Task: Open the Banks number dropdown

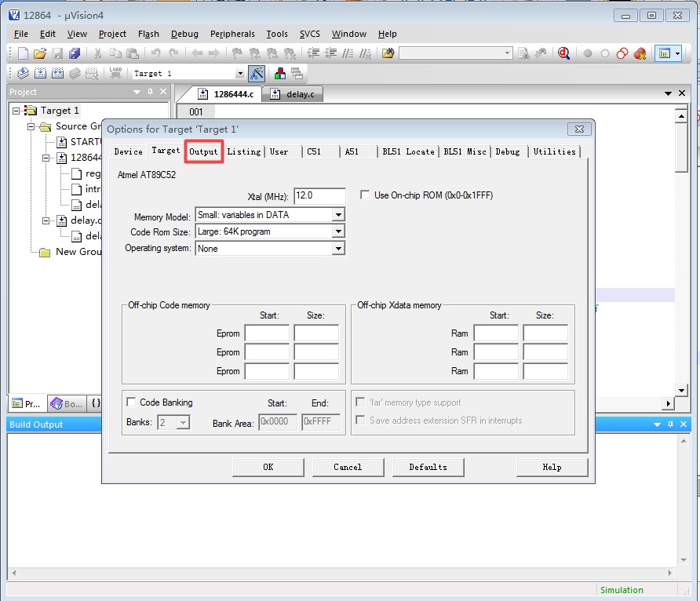Action: [x=183, y=422]
